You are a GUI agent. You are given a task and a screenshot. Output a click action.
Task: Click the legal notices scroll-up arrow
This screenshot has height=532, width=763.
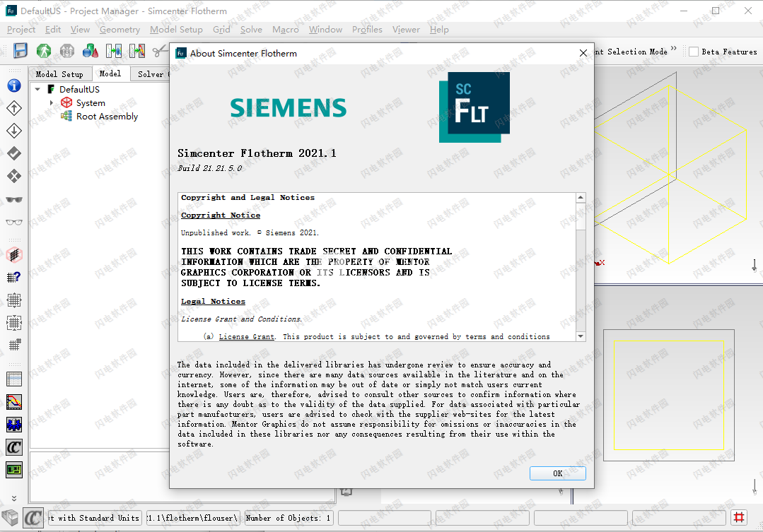[580, 197]
